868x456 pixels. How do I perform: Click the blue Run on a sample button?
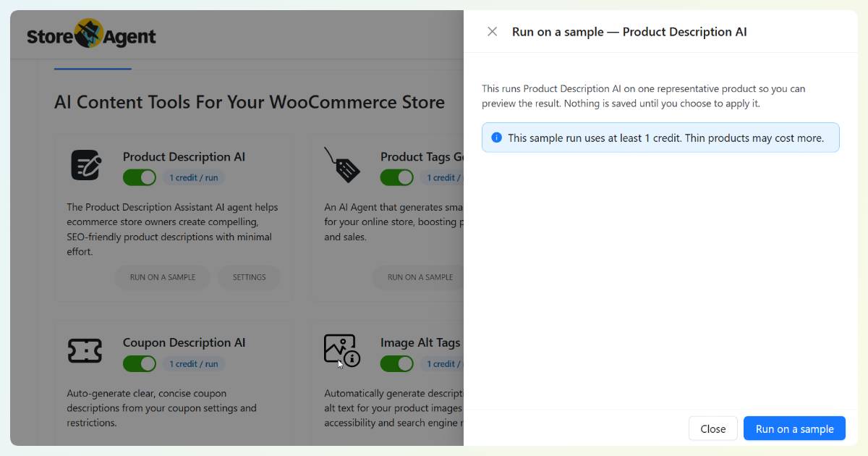pos(794,428)
